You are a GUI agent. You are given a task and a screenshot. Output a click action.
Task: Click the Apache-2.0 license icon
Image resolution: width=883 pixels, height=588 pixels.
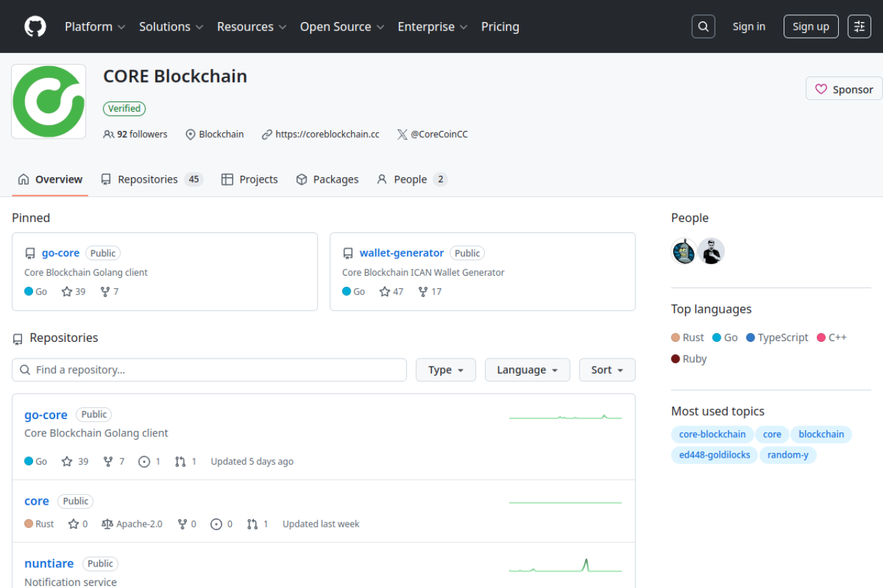point(107,524)
